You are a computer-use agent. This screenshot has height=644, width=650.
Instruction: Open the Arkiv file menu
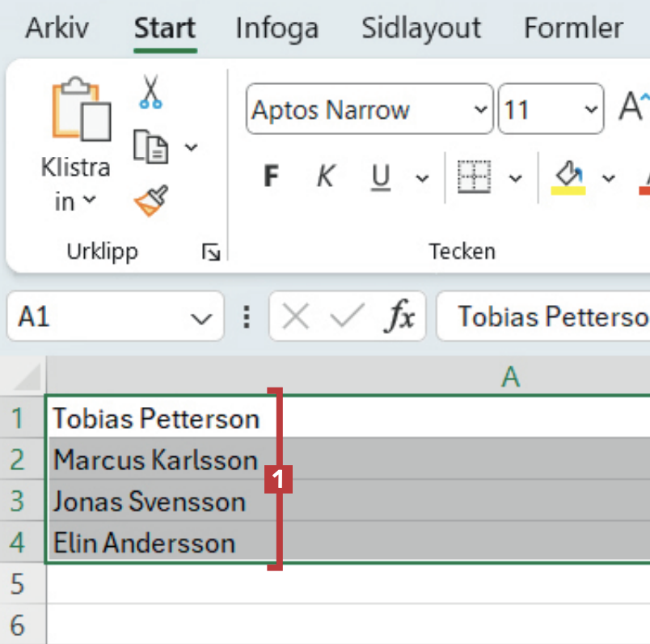click(x=57, y=28)
